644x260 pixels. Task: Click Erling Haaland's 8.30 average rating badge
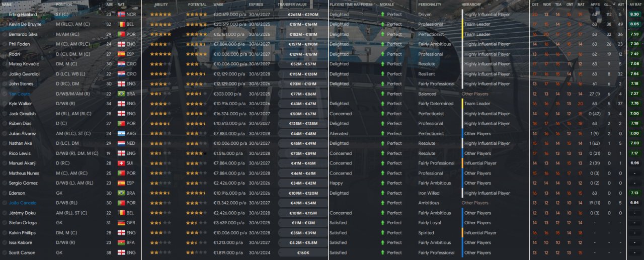[x=635, y=14]
